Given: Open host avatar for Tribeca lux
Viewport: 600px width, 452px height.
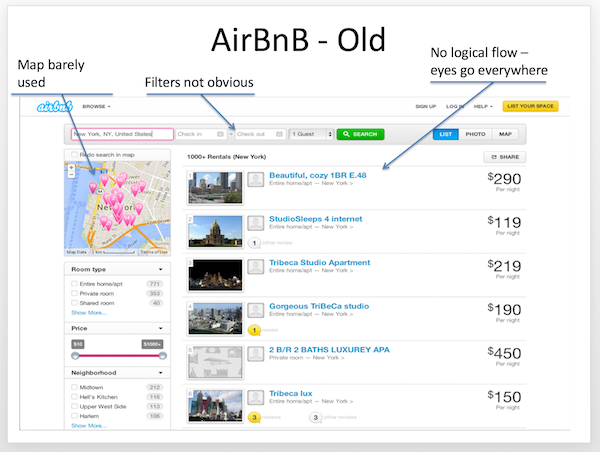Looking at the screenshot, I should click(256, 398).
